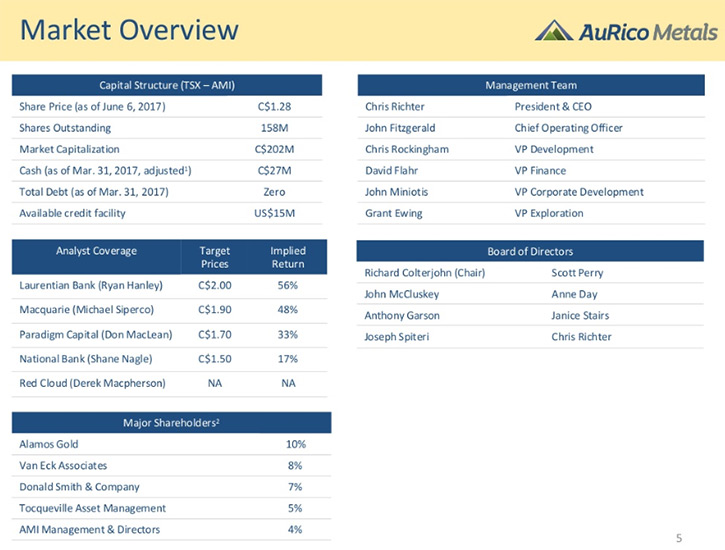Select 'John Miniotis' name

pos(396,192)
